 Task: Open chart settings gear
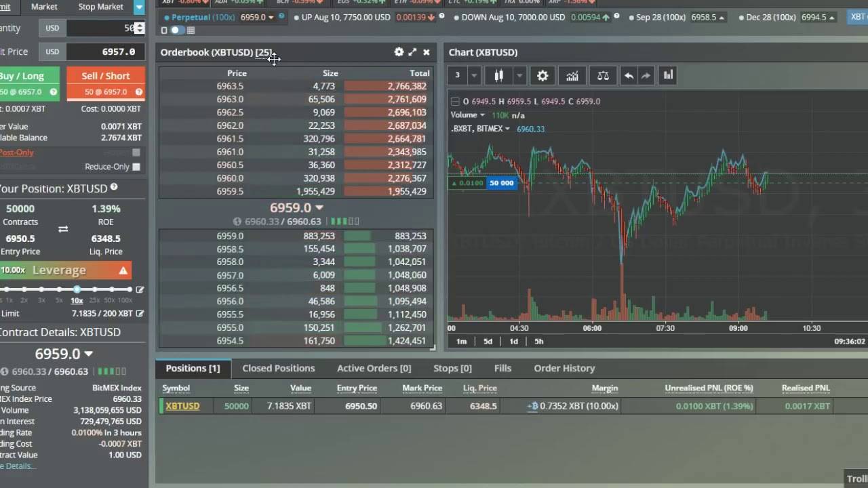(x=542, y=76)
